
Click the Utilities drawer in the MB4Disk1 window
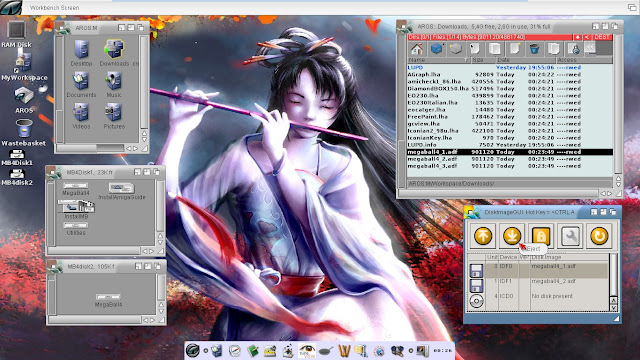[x=76, y=228]
